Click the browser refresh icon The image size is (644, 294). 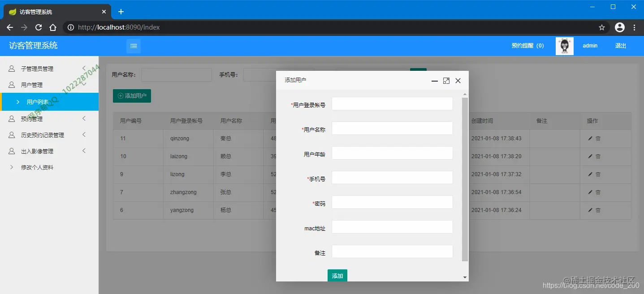38,27
